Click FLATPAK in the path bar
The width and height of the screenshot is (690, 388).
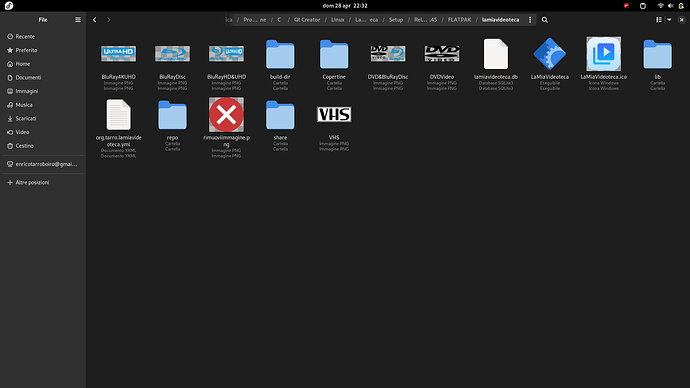459,20
